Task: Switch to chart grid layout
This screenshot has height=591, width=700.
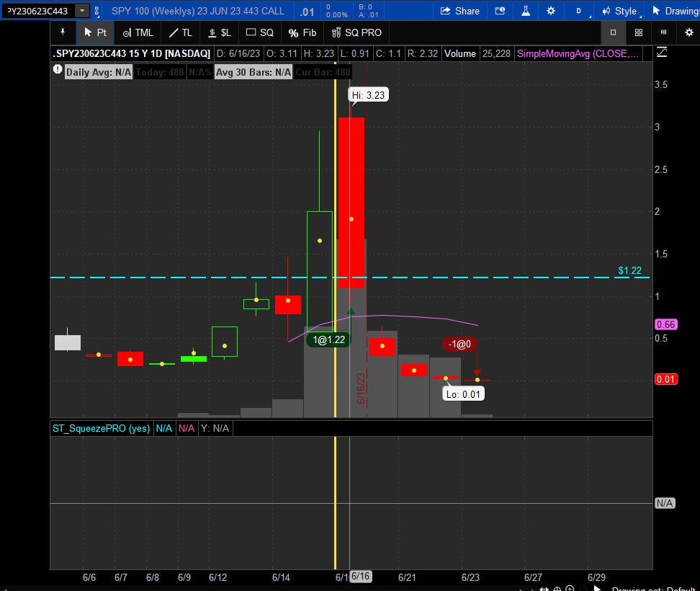Action: tap(638, 32)
